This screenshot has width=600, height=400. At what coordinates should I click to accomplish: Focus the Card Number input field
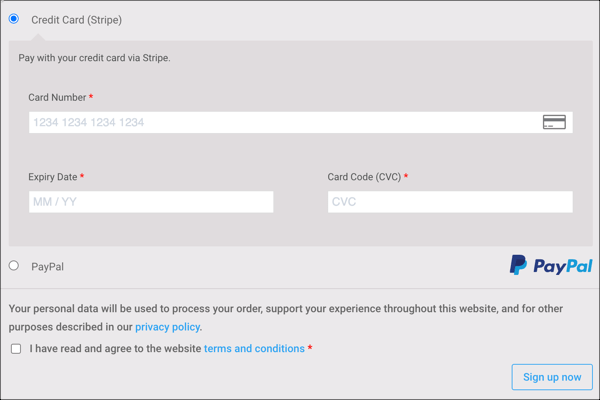click(280, 122)
